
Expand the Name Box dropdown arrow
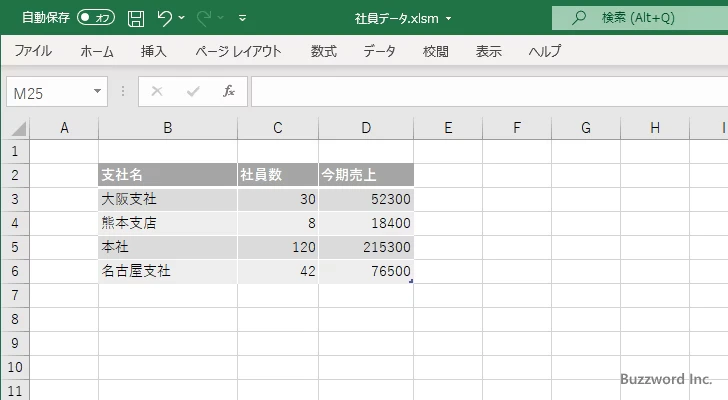pyautogui.click(x=98, y=91)
